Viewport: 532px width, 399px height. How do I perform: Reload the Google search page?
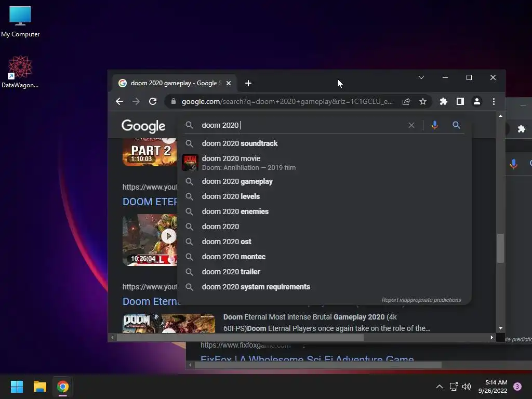[153, 101]
